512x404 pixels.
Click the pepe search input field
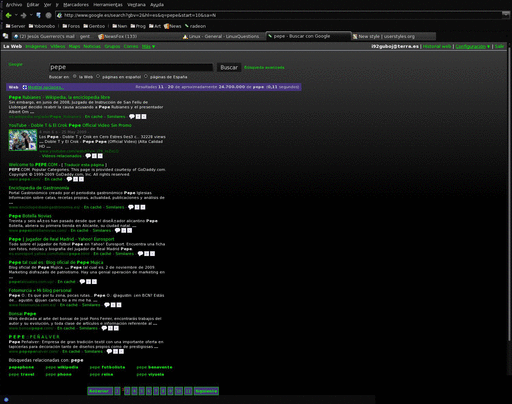(x=131, y=67)
